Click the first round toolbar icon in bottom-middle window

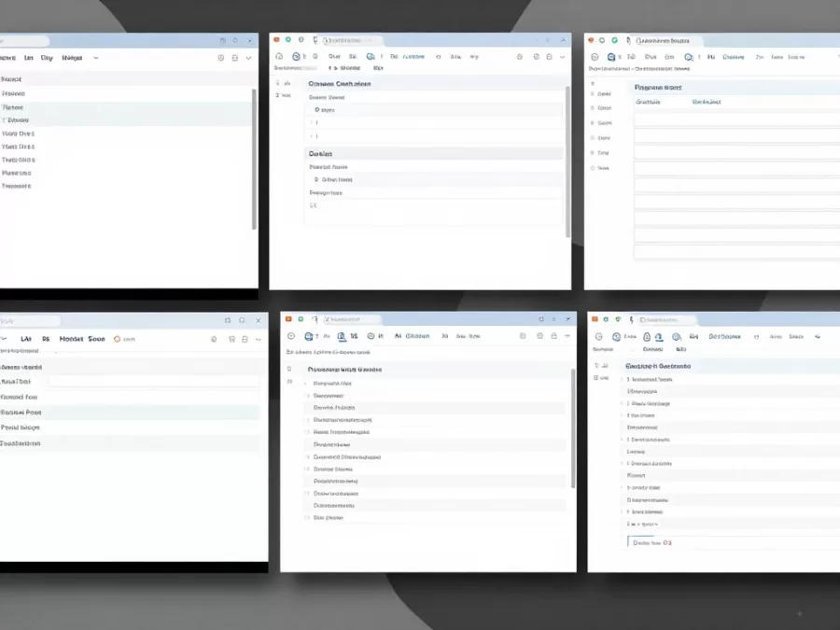291,336
